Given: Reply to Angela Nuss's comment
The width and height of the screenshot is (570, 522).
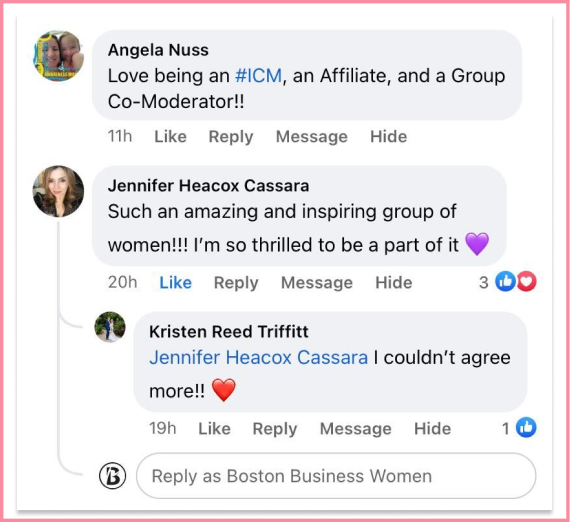Looking at the screenshot, I should pyautogui.click(x=231, y=137).
